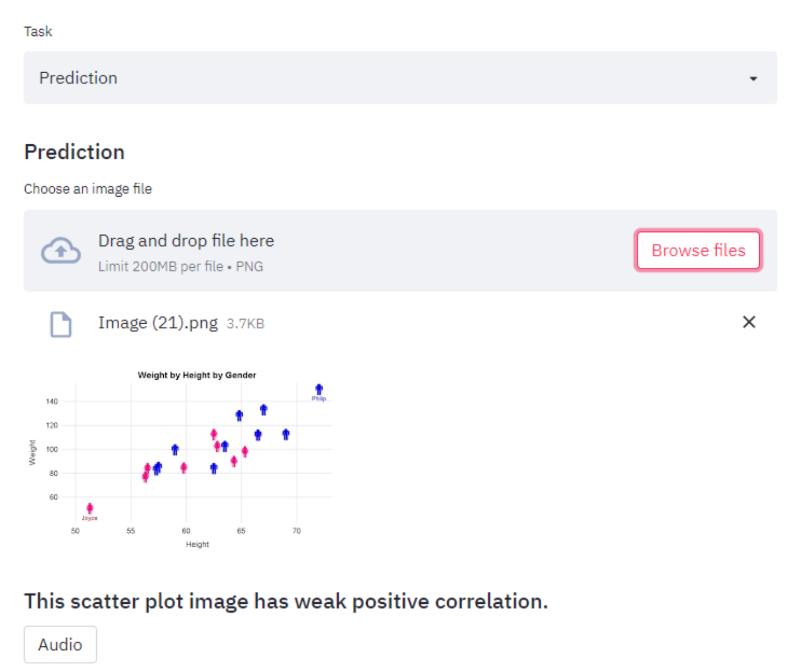
Task: Click a pink figure near Weight 113
Action: pyautogui.click(x=213, y=433)
